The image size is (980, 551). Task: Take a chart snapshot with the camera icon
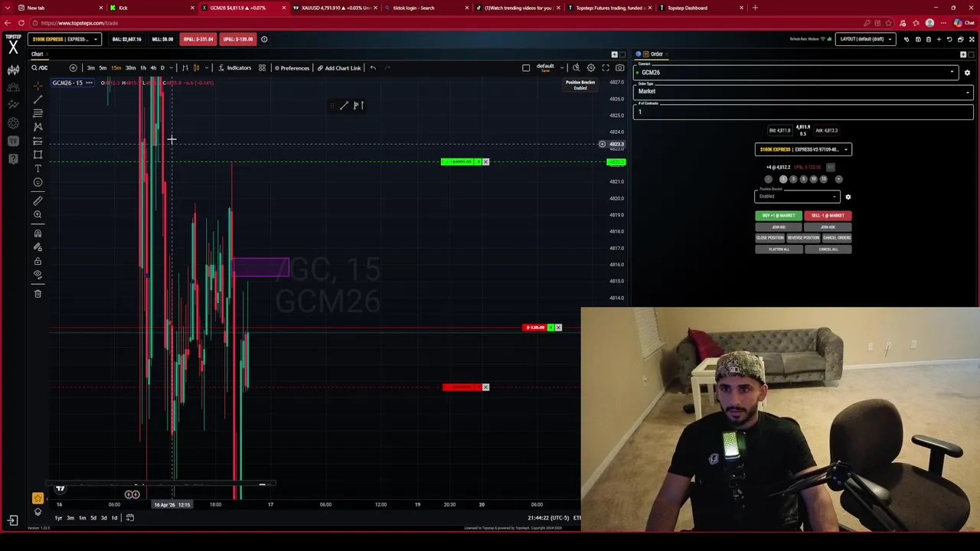(619, 68)
